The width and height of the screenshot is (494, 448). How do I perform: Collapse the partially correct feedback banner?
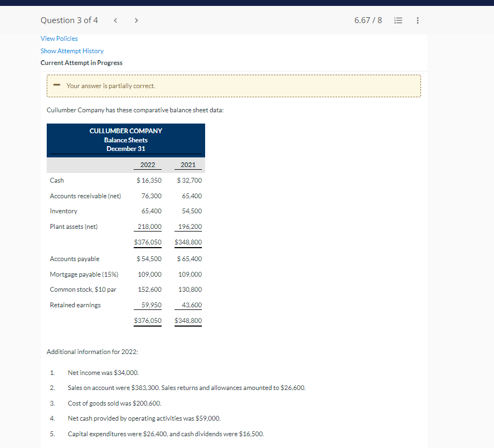point(56,85)
